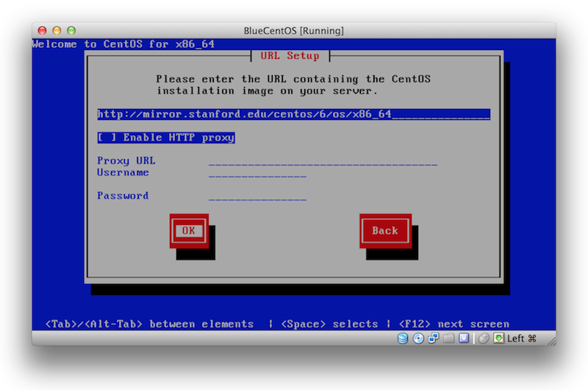Click the hard disk activity icon
The width and height of the screenshot is (588, 390).
pos(403,338)
